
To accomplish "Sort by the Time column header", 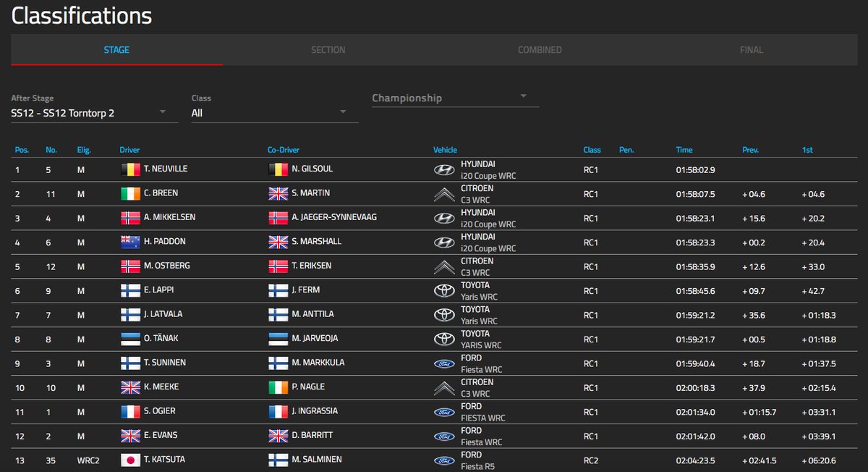I will click(x=684, y=150).
